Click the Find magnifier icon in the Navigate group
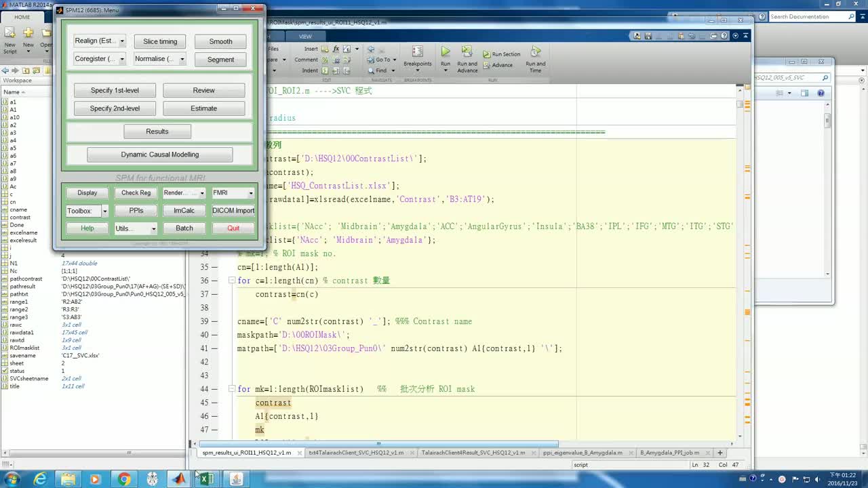This screenshot has width=868, height=488. (371, 70)
